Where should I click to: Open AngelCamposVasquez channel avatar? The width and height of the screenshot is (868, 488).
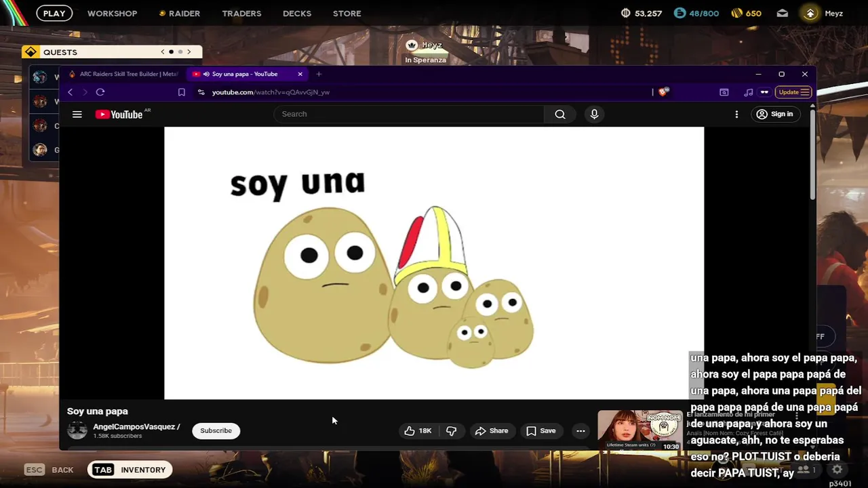coord(77,430)
